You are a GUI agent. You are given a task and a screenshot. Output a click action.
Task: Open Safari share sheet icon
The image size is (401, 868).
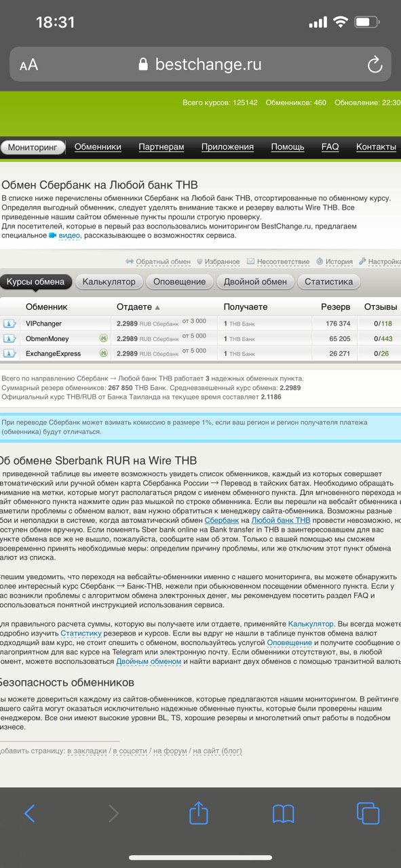coord(198,812)
